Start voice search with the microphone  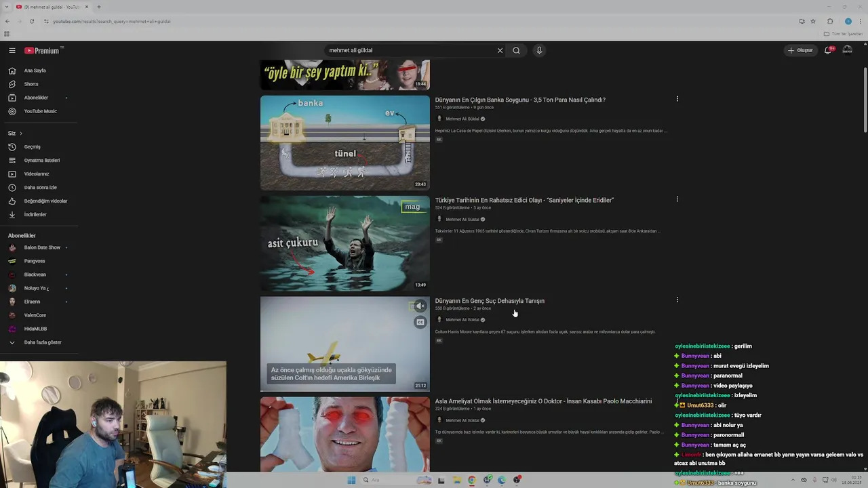(539, 50)
